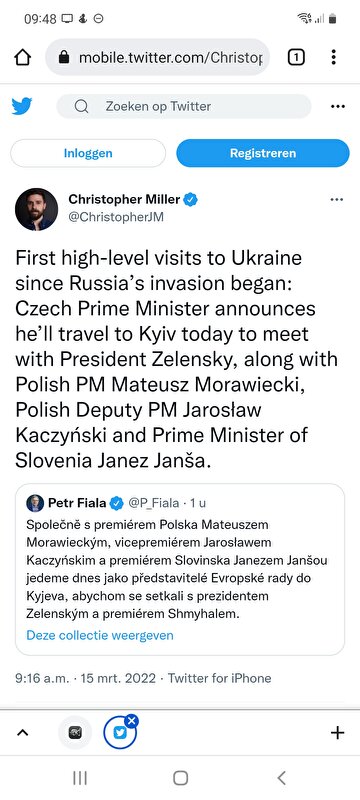
Task: Open the @ChristopherJM handle link
Action: click(x=116, y=217)
